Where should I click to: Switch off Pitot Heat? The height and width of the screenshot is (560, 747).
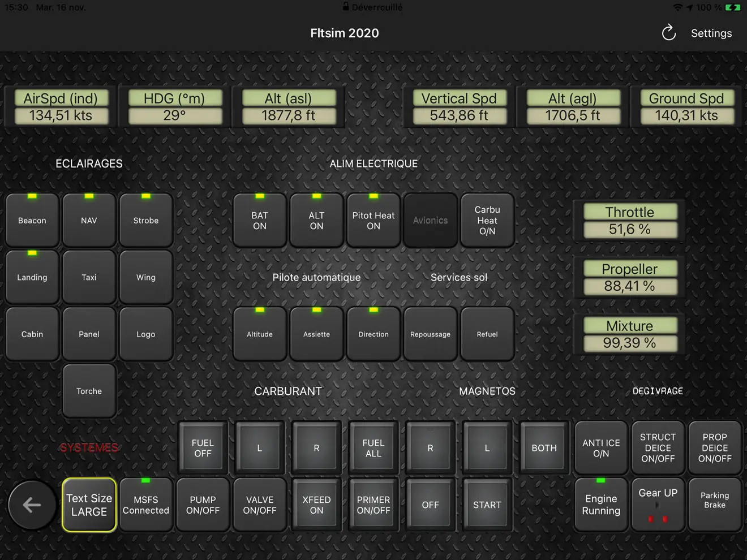coord(373,220)
